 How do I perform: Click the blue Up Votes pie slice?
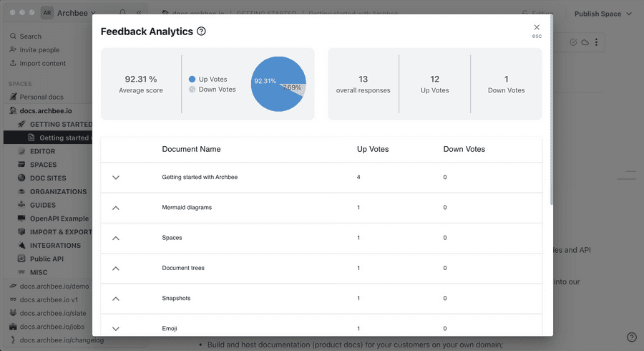[x=272, y=90]
